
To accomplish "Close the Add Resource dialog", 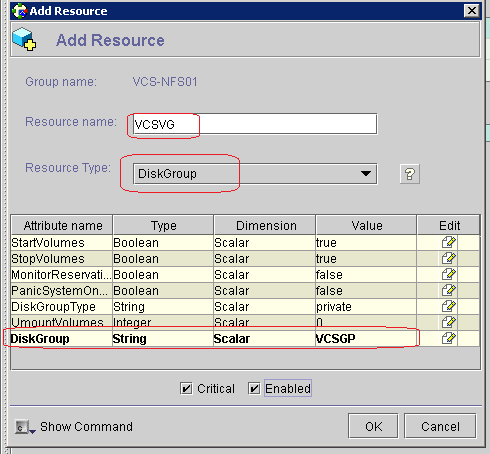I will tap(472, 11).
